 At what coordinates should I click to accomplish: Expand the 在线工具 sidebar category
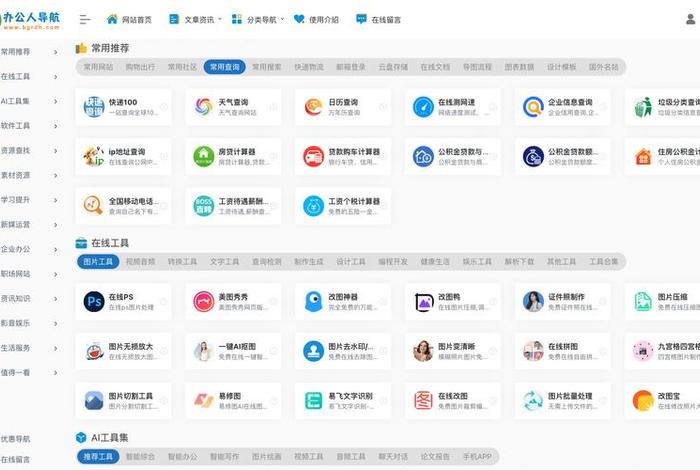click(x=29, y=76)
